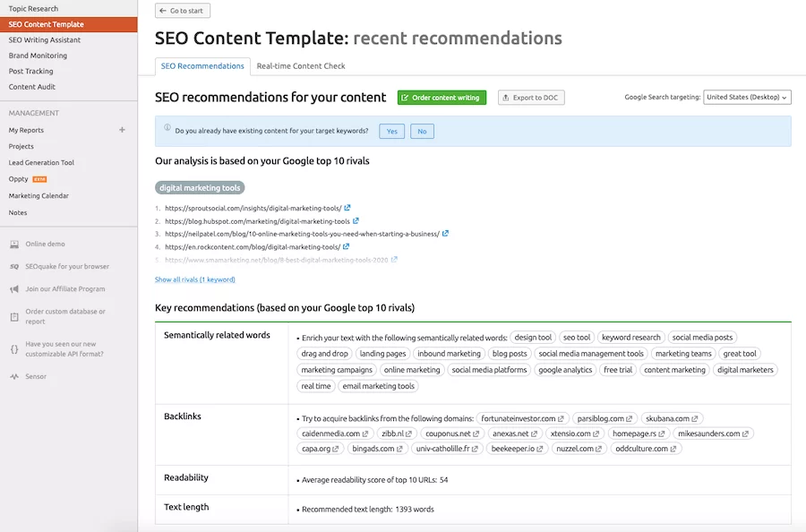Viewport: 806px width, 532px height.
Task: Open bingads.com external link icon
Action: 399,449
